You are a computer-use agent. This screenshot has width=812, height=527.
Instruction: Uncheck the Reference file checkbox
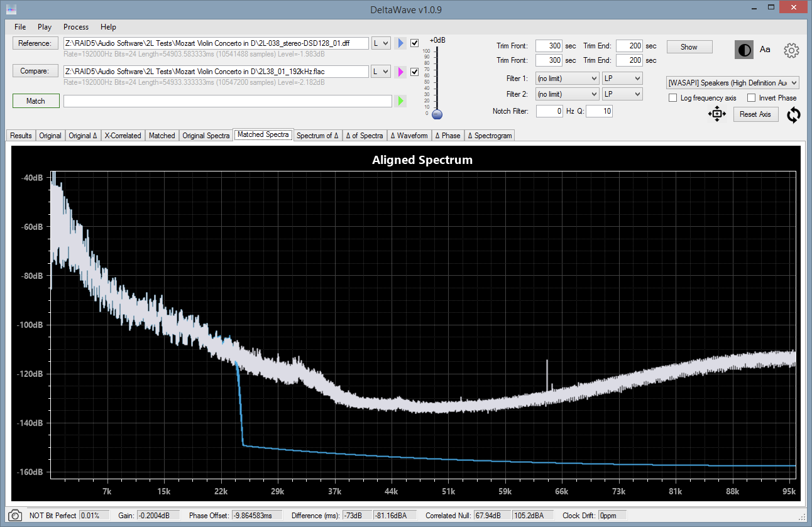pos(414,43)
